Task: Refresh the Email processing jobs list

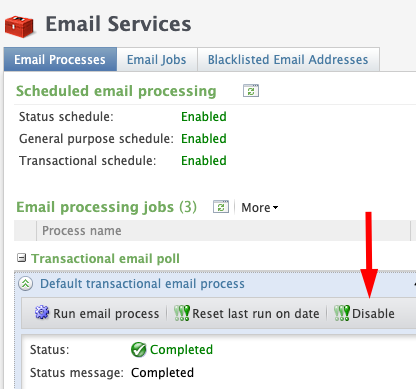Action: point(221,207)
